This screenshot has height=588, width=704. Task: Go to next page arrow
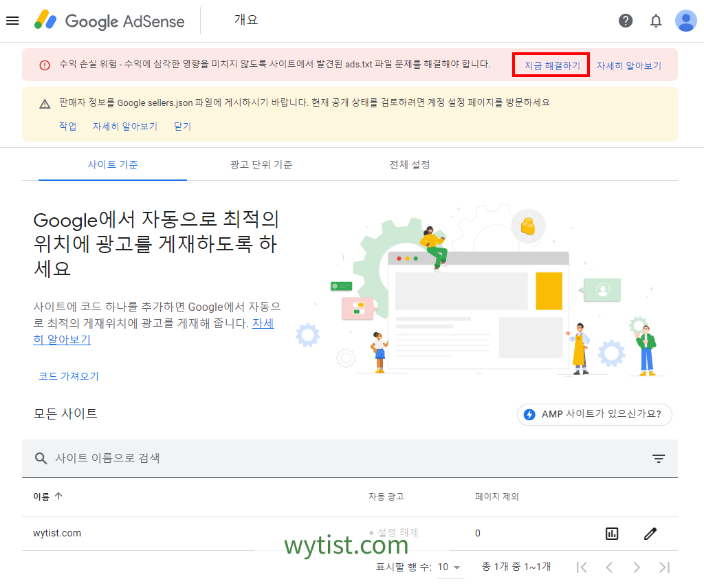[637, 567]
